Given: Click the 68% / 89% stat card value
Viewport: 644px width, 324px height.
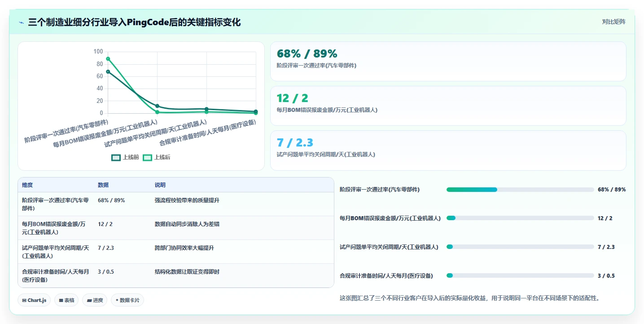Looking at the screenshot, I should pos(307,53).
